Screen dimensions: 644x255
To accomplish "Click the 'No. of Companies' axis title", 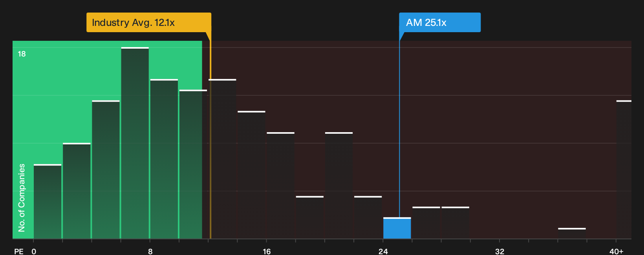I will [22, 197].
